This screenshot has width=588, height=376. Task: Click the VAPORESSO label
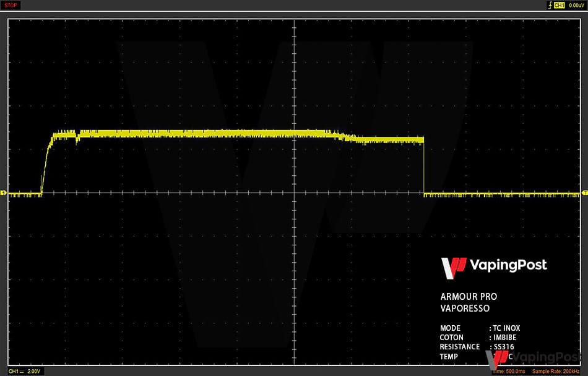[464, 308]
